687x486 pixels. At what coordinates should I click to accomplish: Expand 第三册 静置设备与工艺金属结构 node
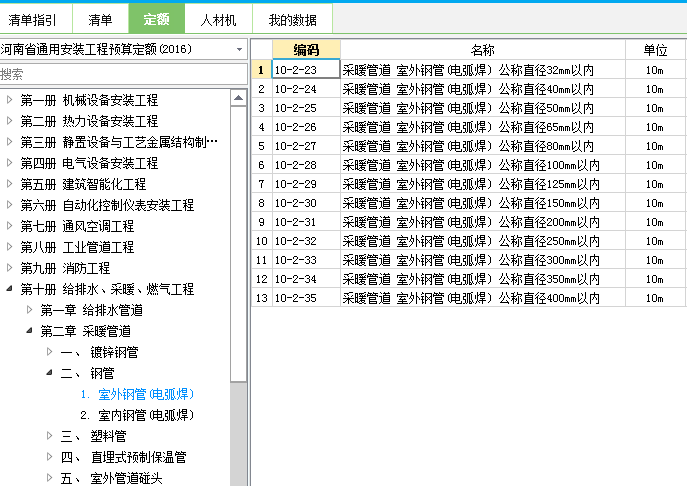9,142
